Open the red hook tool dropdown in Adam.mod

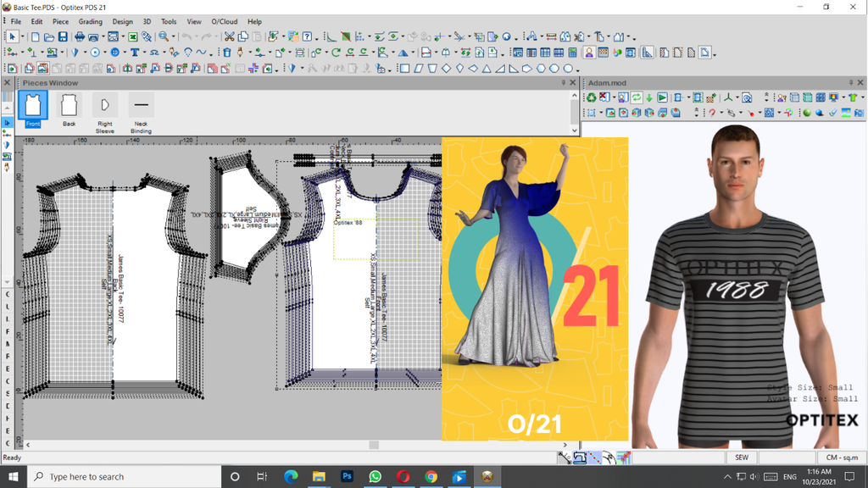point(721,114)
